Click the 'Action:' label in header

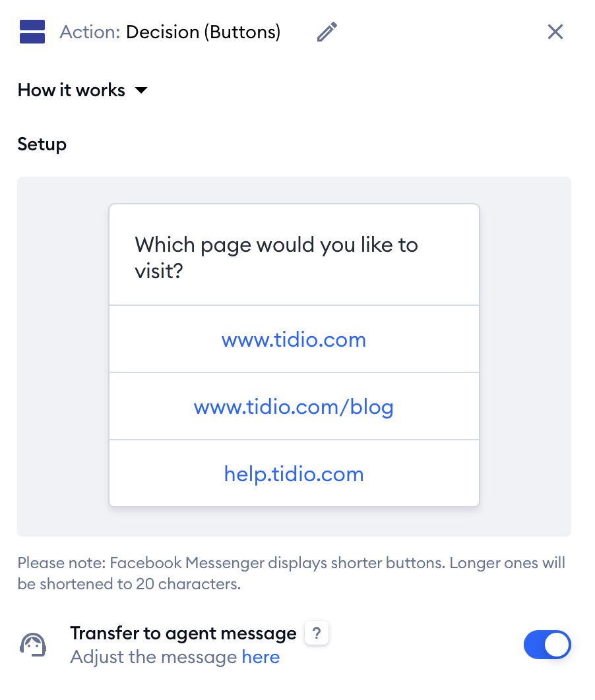(90, 32)
